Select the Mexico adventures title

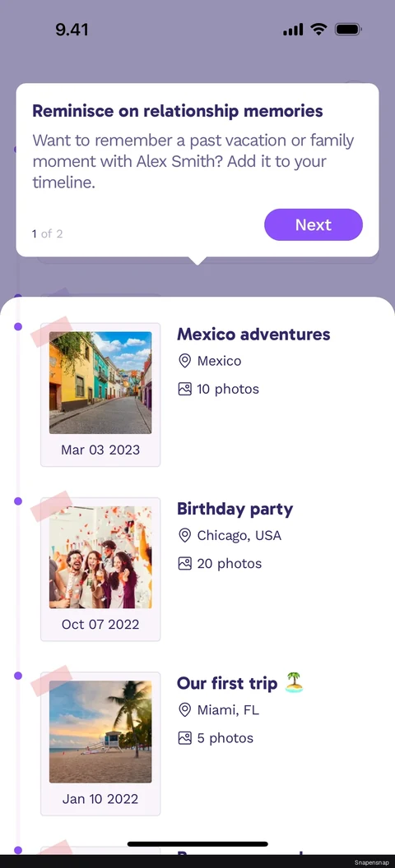coord(253,335)
